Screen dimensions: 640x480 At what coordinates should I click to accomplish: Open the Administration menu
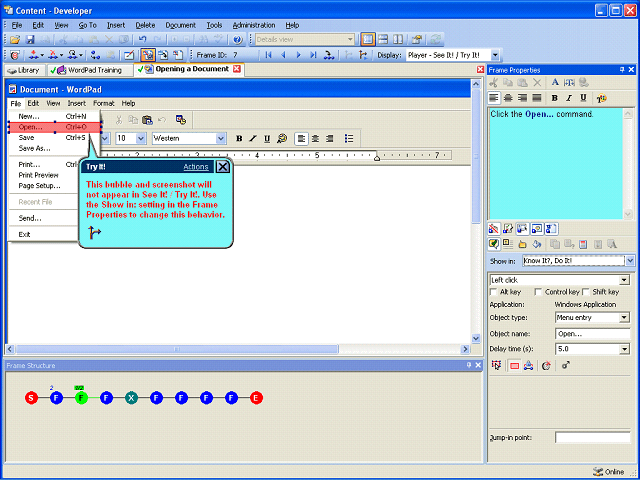tap(254, 25)
